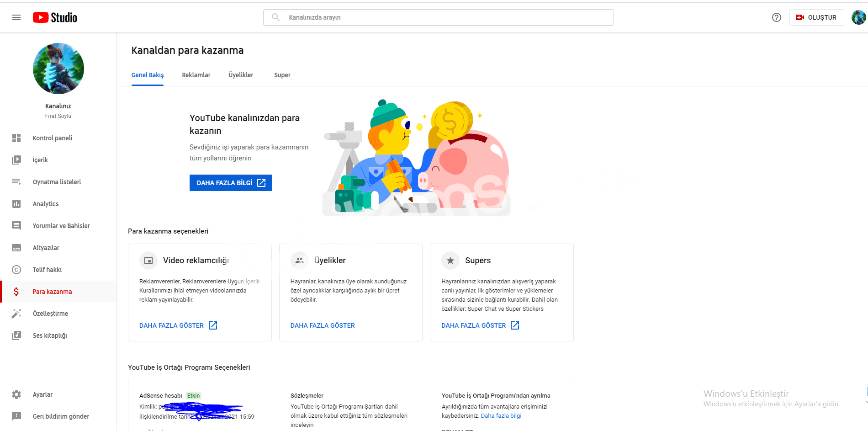Click the İçerik content icon
This screenshot has width=868, height=431.
pyautogui.click(x=16, y=160)
